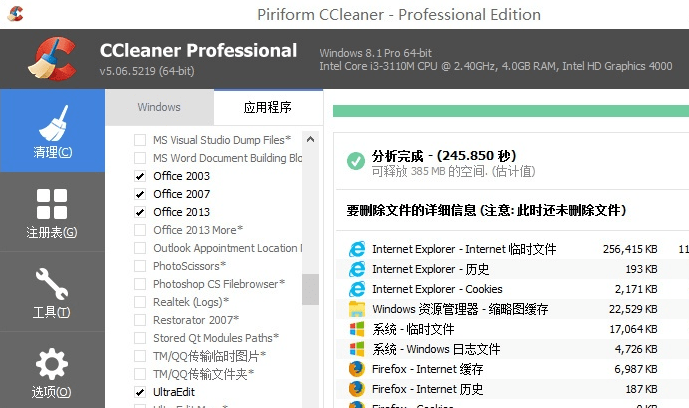
Task: Click the 256,415 KB size value
Action: tap(630, 249)
